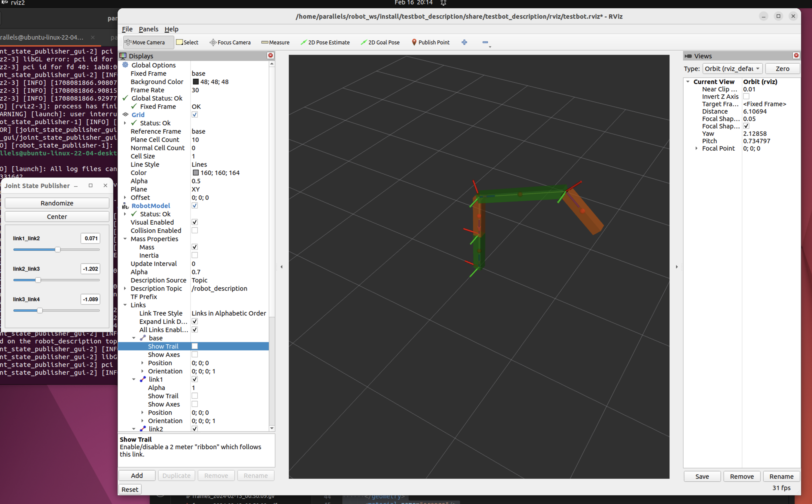Collapse the Mass Properties section
This screenshot has width=812, height=504.
(125, 239)
